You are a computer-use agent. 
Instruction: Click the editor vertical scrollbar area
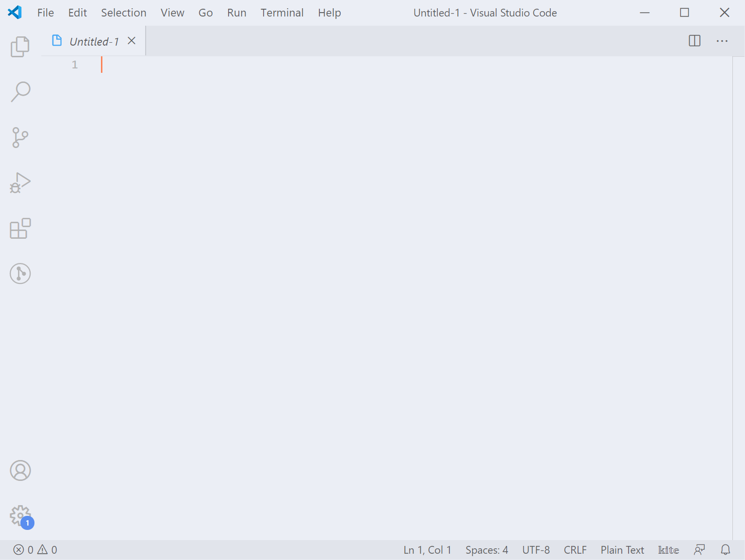pos(738,297)
